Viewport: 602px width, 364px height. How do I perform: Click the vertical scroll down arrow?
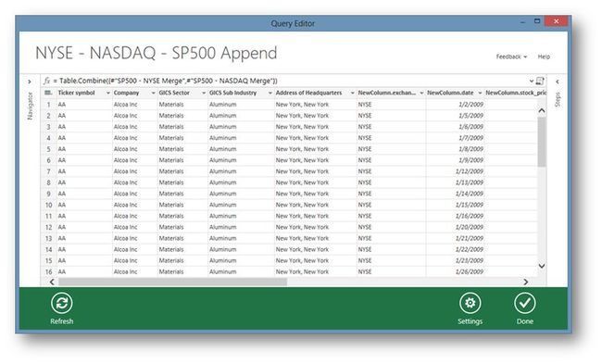click(542, 266)
